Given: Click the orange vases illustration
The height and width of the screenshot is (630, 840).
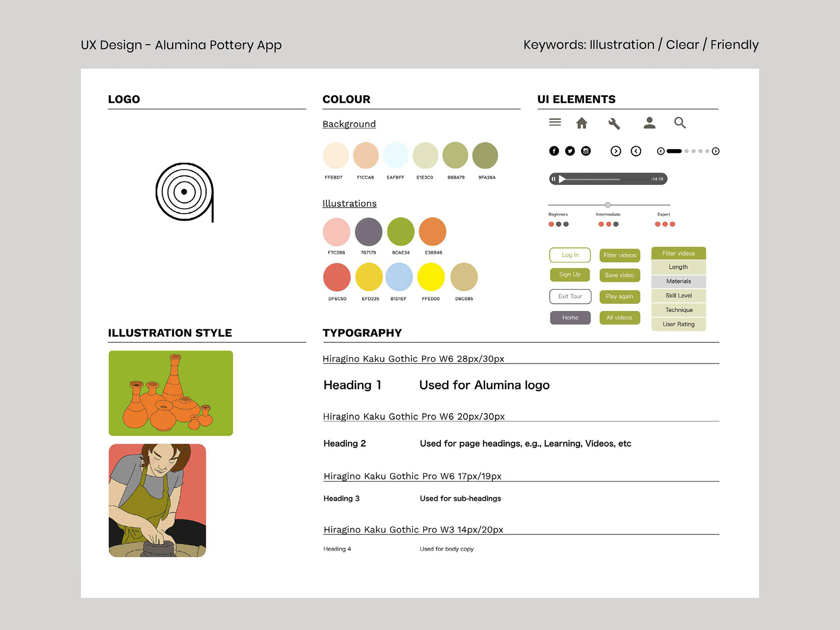Looking at the screenshot, I should 171,393.
